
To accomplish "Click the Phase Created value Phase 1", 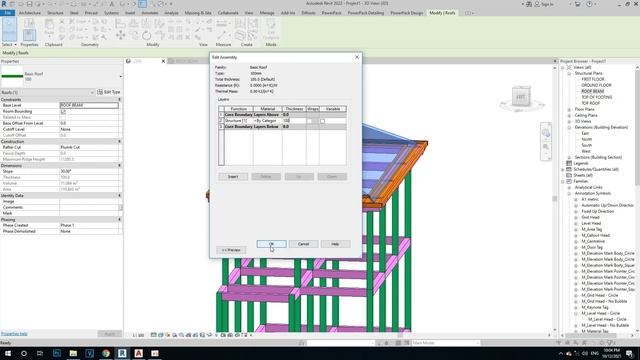I will (89, 225).
